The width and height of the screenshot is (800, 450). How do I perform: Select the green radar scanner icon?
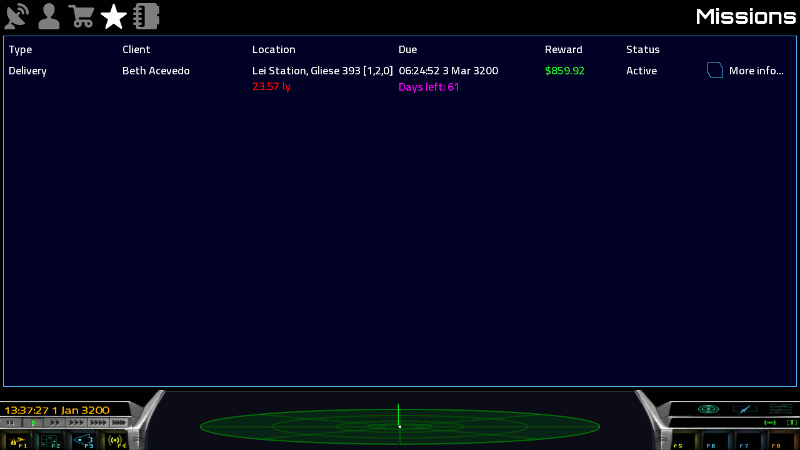click(x=708, y=409)
